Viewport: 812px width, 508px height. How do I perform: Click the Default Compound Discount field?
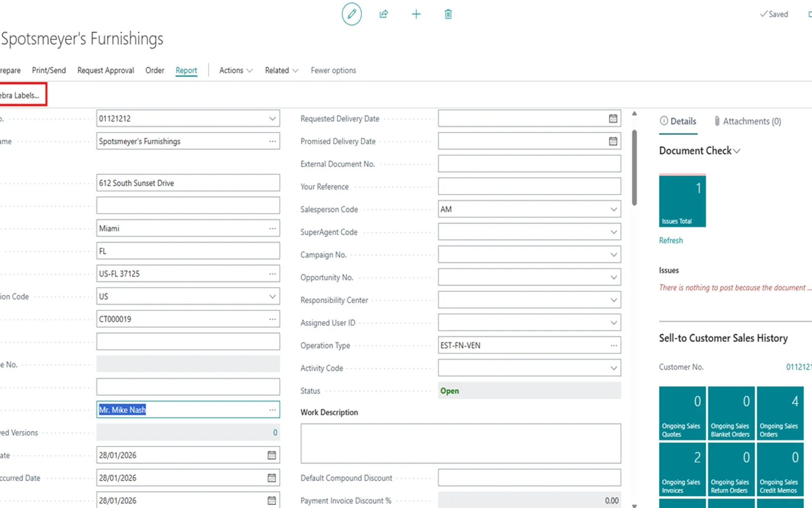[x=529, y=478]
